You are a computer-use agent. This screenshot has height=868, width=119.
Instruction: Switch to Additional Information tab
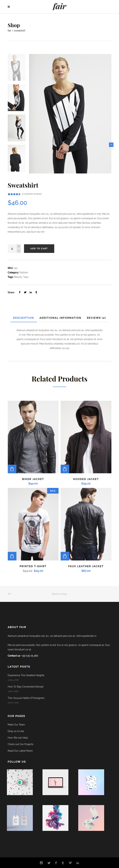pyautogui.click(x=60, y=317)
